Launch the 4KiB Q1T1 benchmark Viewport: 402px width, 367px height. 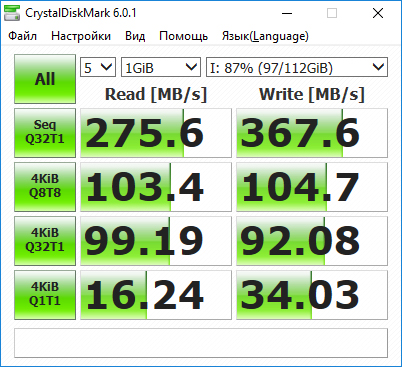tap(45, 295)
